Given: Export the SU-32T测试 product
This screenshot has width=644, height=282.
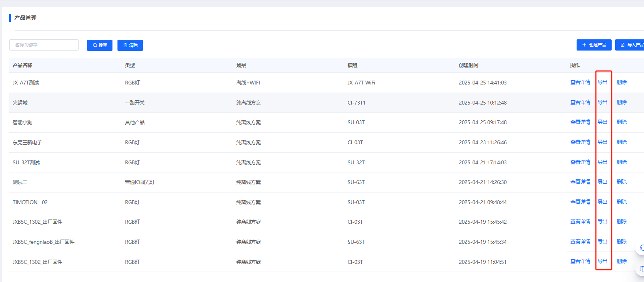Looking at the screenshot, I should pos(602,162).
